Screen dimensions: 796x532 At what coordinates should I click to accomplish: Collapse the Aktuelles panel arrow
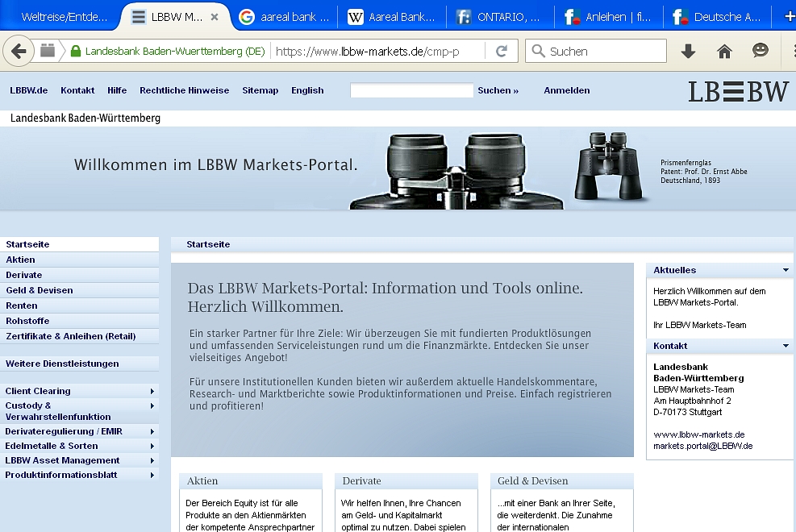[786, 270]
